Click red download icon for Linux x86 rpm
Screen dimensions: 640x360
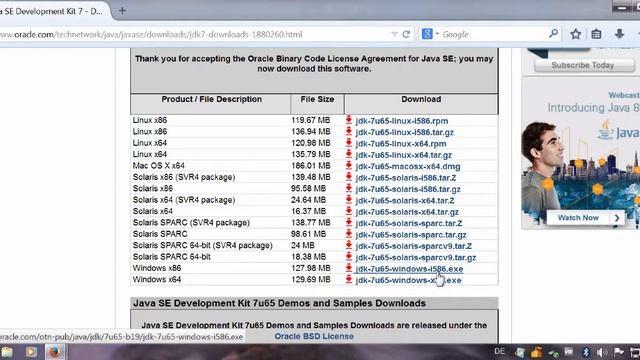(x=349, y=120)
